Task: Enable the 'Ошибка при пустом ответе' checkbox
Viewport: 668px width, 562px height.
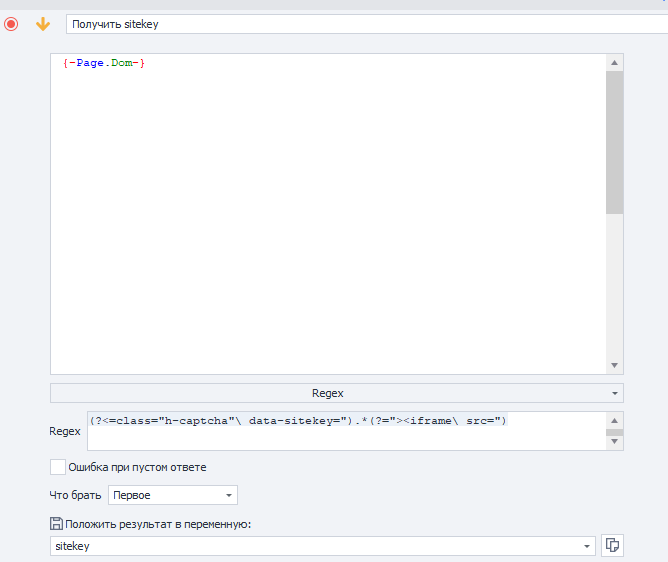Action: point(58,467)
